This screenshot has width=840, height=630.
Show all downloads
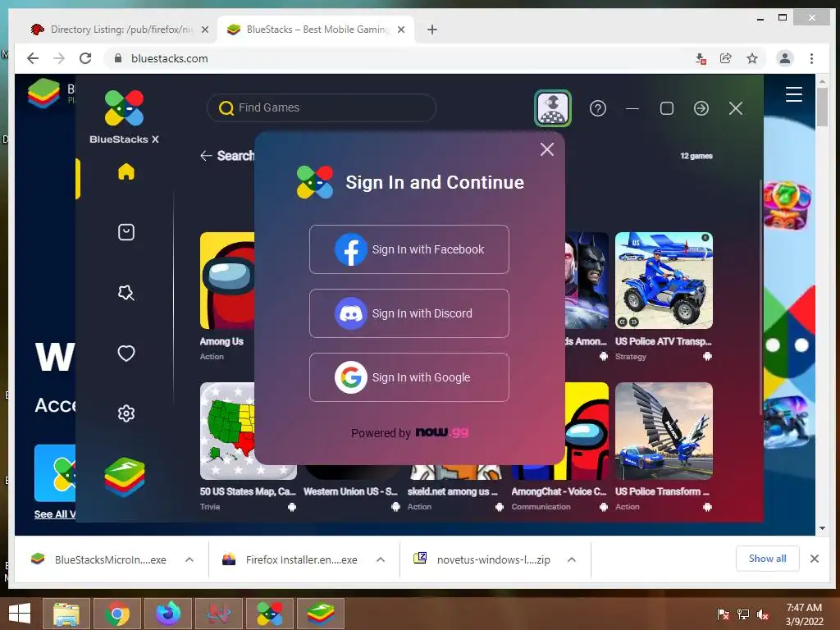pyautogui.click(x=767, y=559)
